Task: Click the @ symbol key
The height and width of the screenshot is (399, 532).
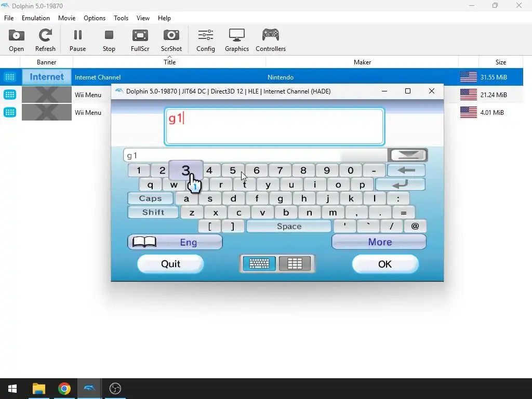Action: pos(415,227)
